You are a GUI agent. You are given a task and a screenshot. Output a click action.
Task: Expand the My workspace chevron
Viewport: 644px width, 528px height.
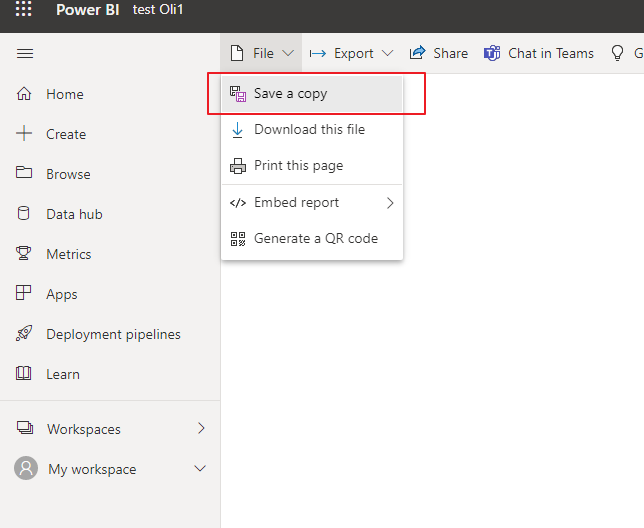(x=200, y=468)
